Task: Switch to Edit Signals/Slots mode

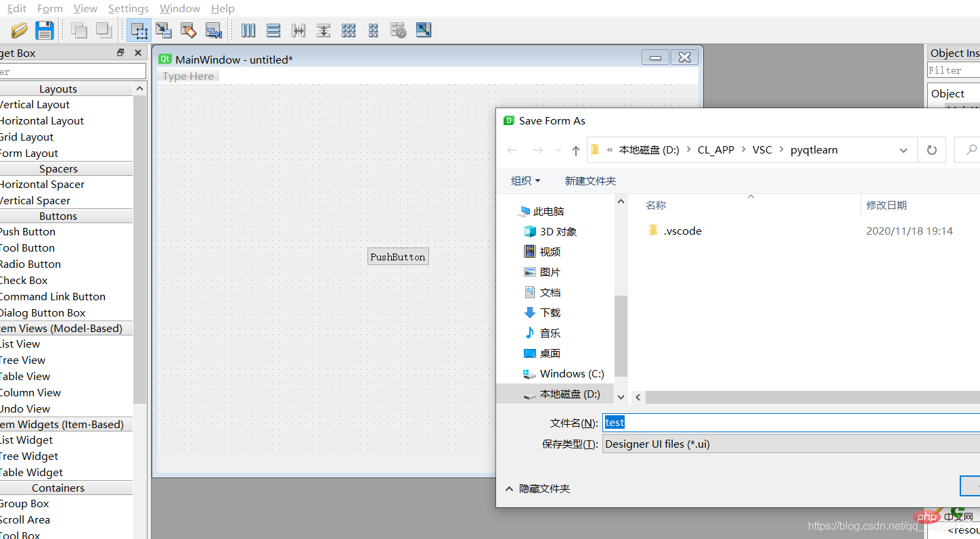Action: point(164,30)
